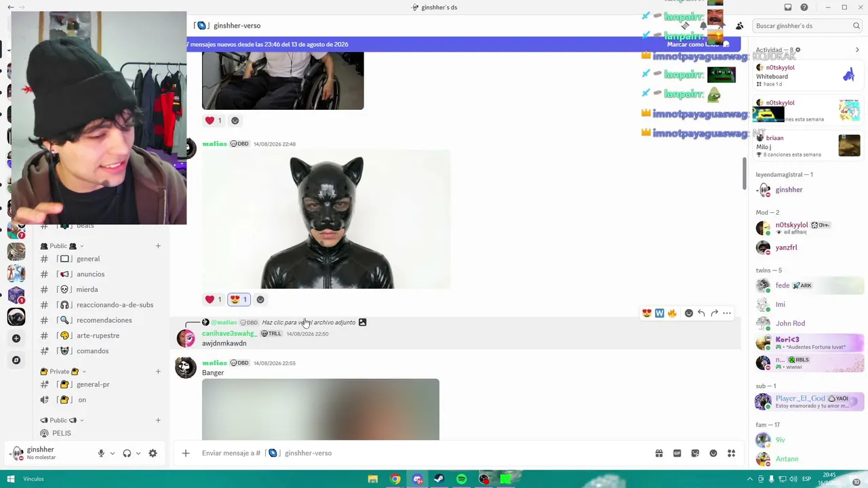Toggle heart-eyes reaction on cat mask image
Viewport: 868px width, 488px height.
pyautogui.click(x=239, y=300)
